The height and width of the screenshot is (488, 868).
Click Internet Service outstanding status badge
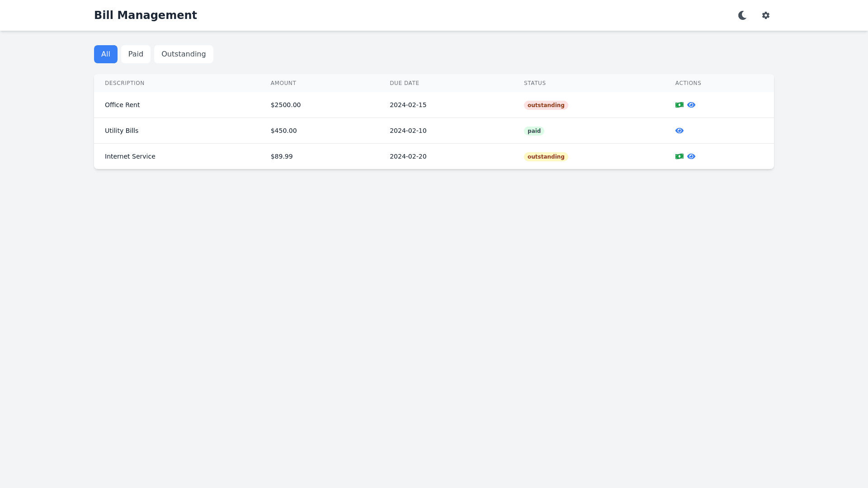click(546, 157)
